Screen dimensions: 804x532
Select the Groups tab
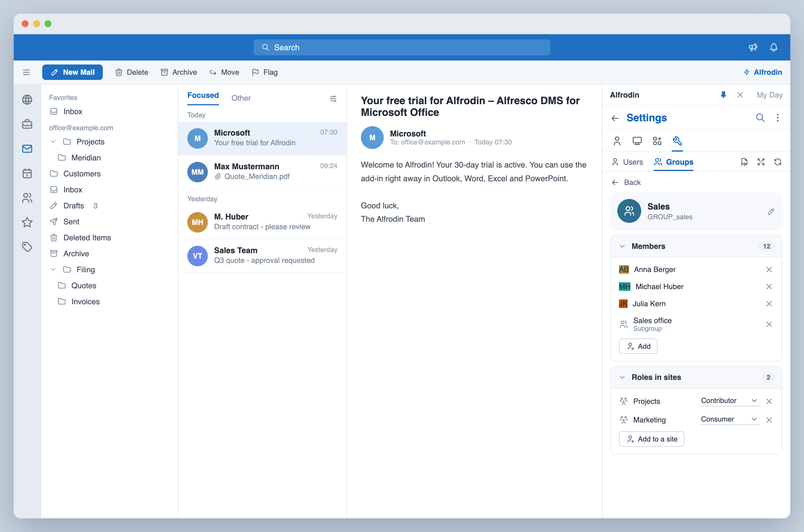coord(673,162)
